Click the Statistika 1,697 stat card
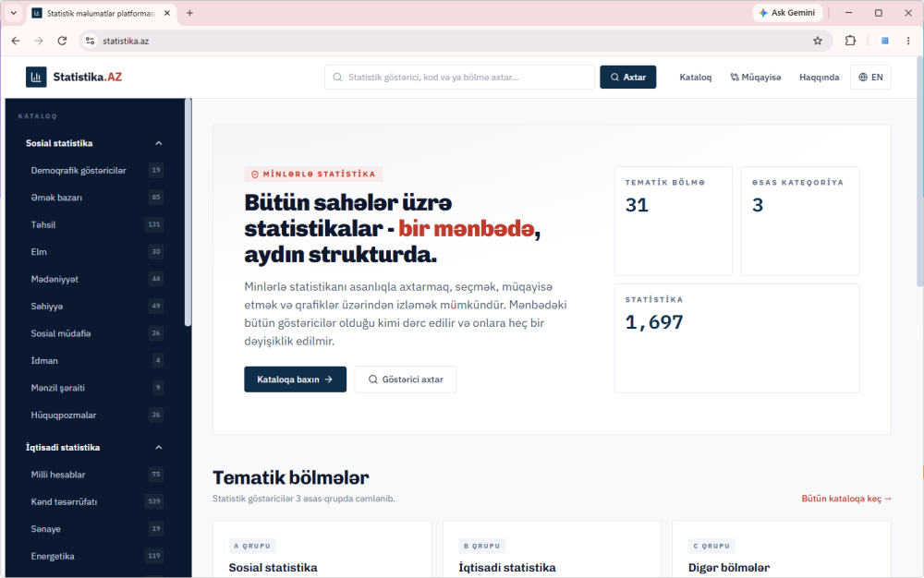Screen dimensions: 924x578 pos(736,339)
